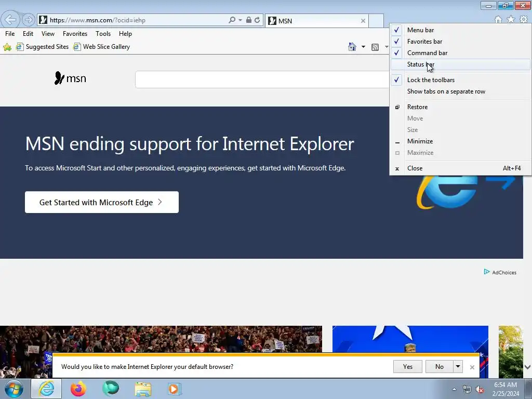532x399 pixels.
Task: Dismiss the default browser notification bar
Action: coord(472,367)
